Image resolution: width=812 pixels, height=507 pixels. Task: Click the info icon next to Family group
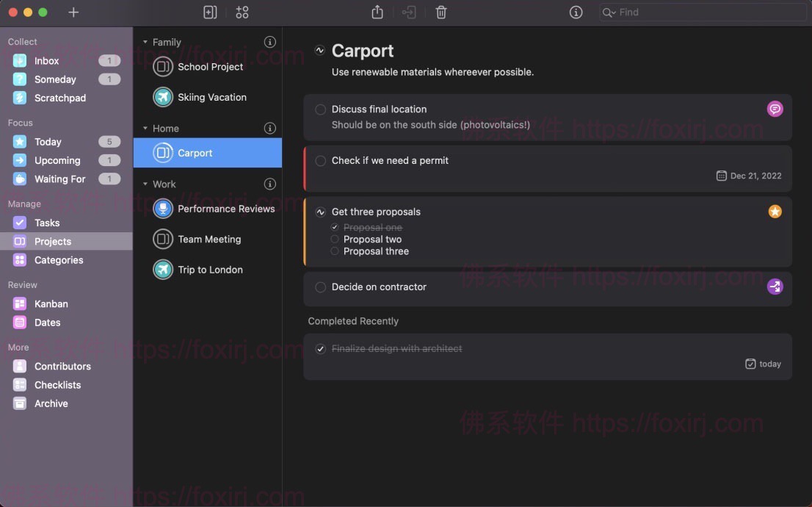click(269, 43)
